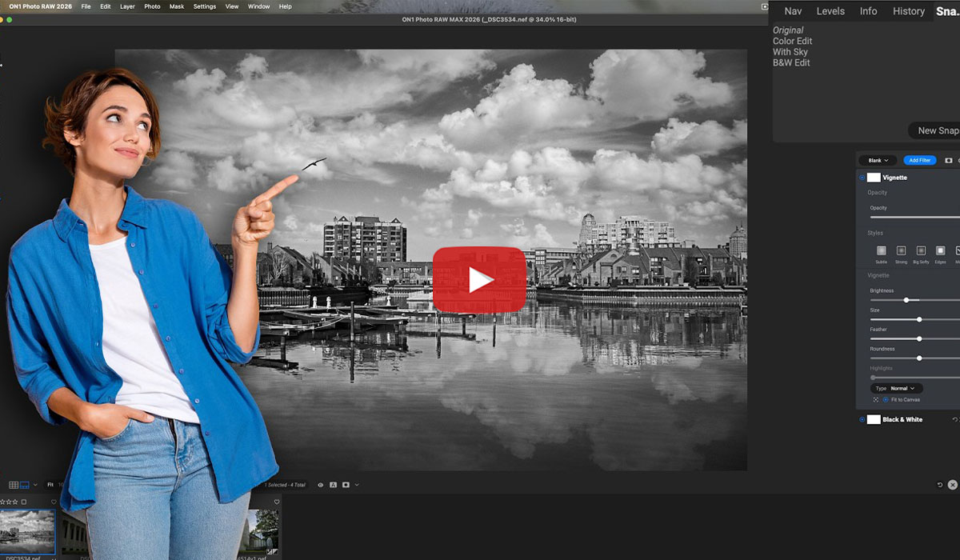Viewport: 960px width, 560px height.
Task: Expand the view mode chevron in filmstrip toolbar
Action: click(35, 485)
